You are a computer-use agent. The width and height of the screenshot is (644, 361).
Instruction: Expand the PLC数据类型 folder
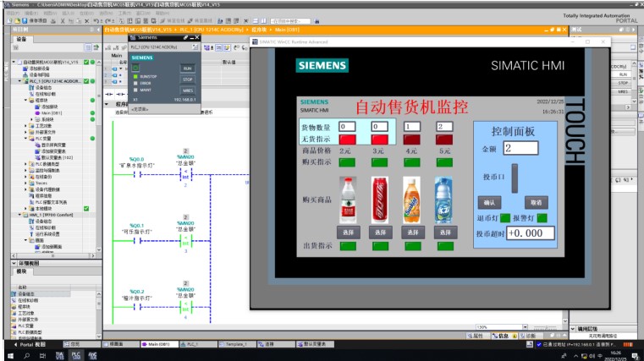pos(25,164)
